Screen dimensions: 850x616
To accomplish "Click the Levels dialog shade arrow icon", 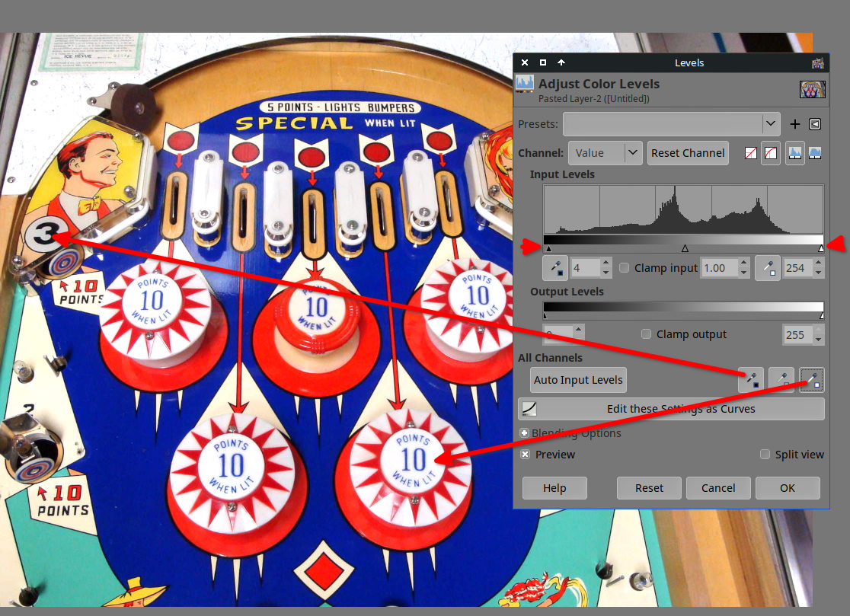I will [561, 62].
